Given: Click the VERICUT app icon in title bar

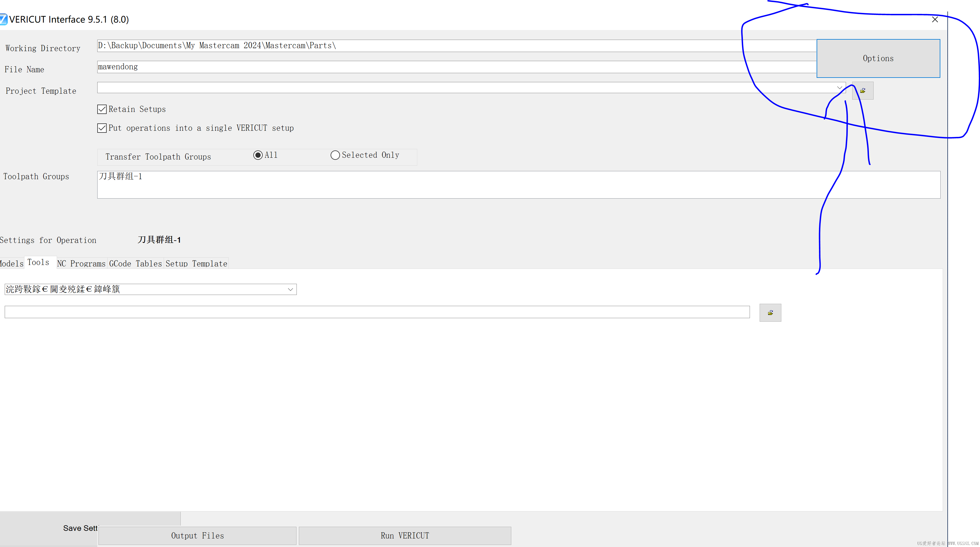Looking at the screenshot, I should pos(4,19).
